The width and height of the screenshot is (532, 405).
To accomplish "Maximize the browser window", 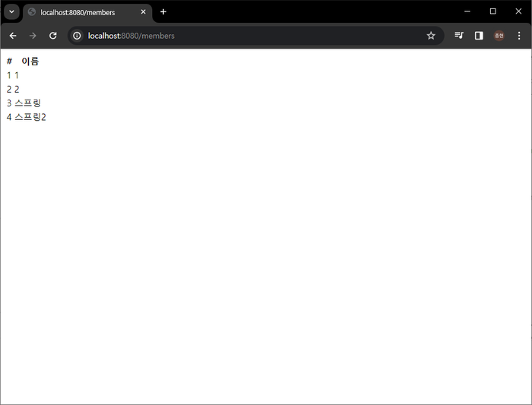I will coord(493,11).
